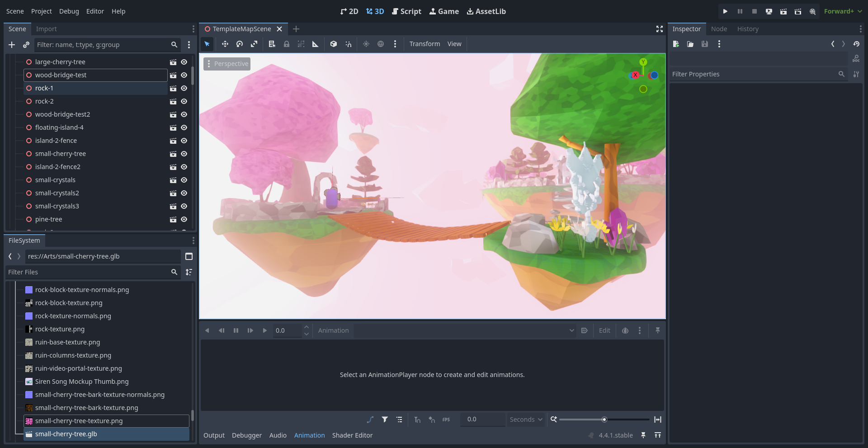Open the Transform menu button

tap(425, 44)
